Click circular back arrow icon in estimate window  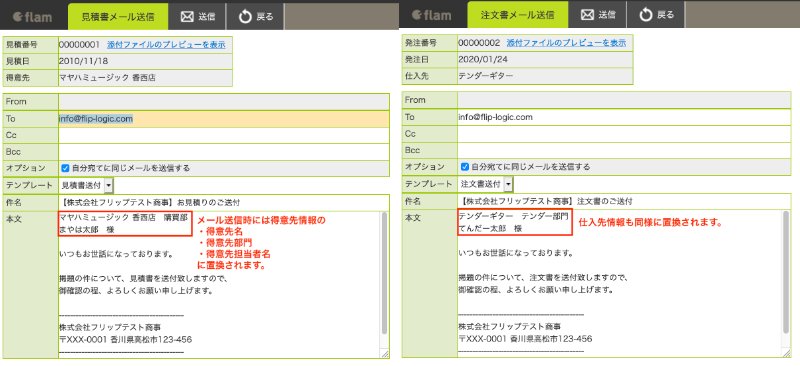[x=245, y=17]
